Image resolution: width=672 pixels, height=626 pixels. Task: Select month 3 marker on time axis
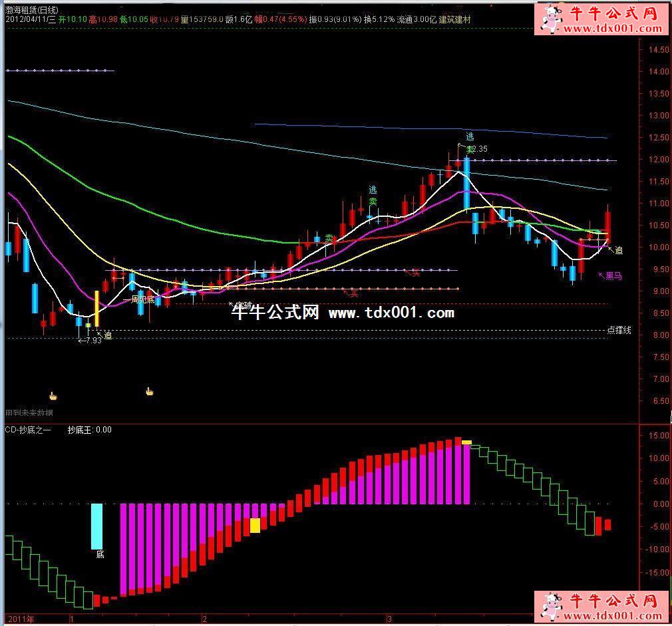pyautogui.click(x=389, y=619)
